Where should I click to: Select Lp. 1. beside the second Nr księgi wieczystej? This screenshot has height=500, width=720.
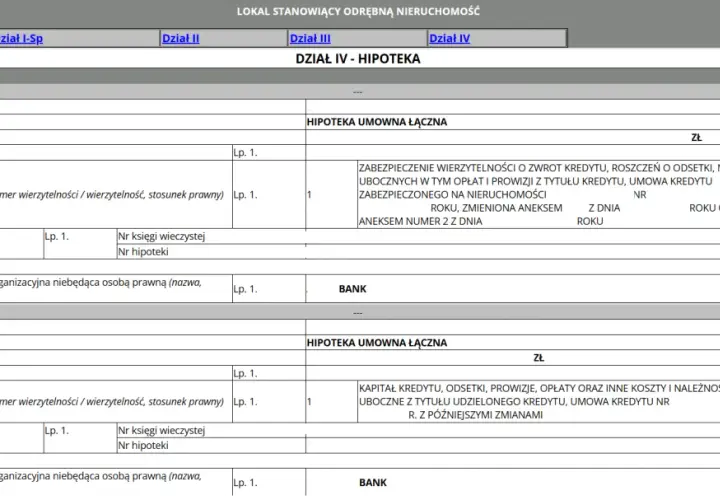tap(56, 431)
